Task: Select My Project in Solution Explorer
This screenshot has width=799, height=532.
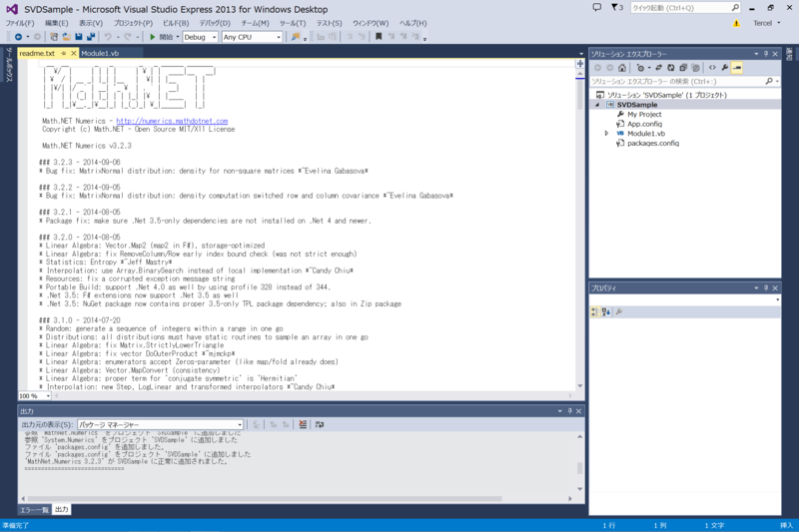Action: (x=644, y=114)
